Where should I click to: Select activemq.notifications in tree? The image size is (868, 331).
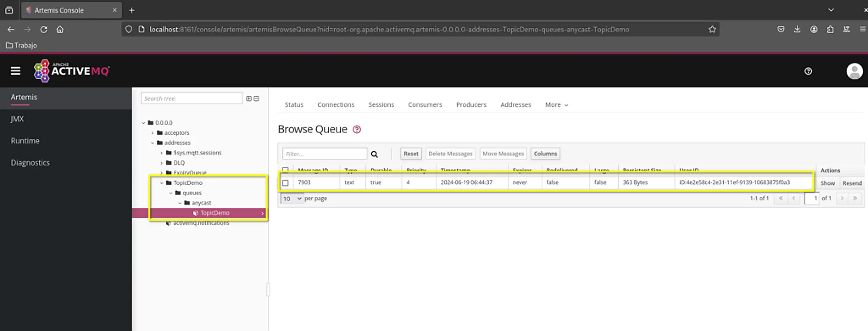[x=201, y=223]
